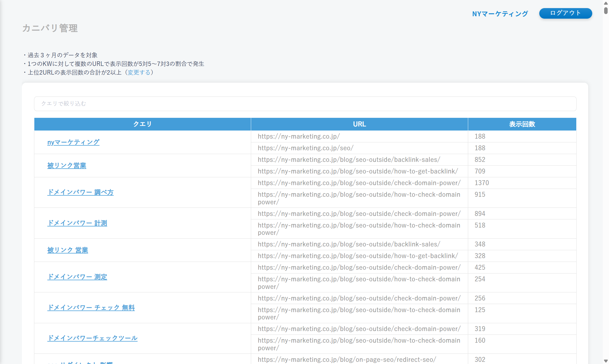Click the page scrollbar up arrow
Screen dimensions: 609x364
pos(606,3)
